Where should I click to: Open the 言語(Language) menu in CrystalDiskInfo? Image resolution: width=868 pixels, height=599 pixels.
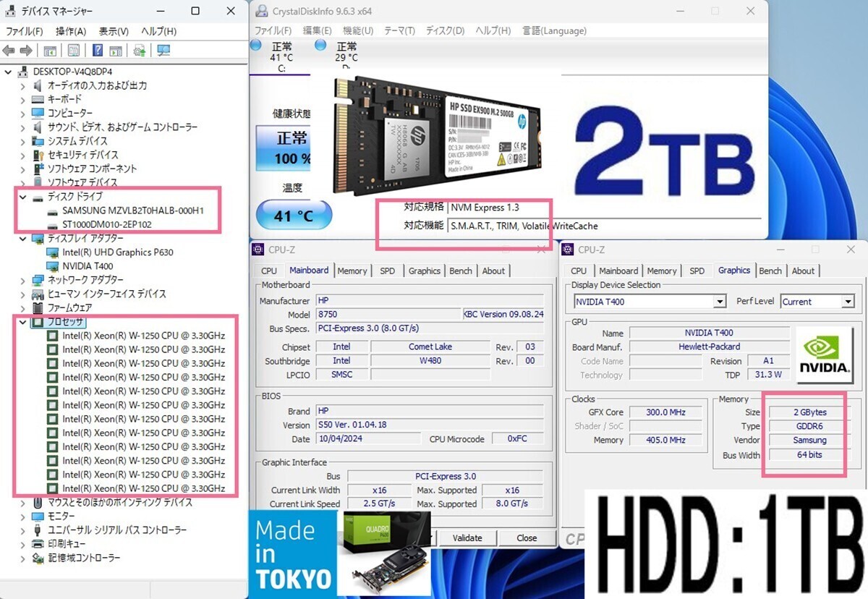click(554, 31)
